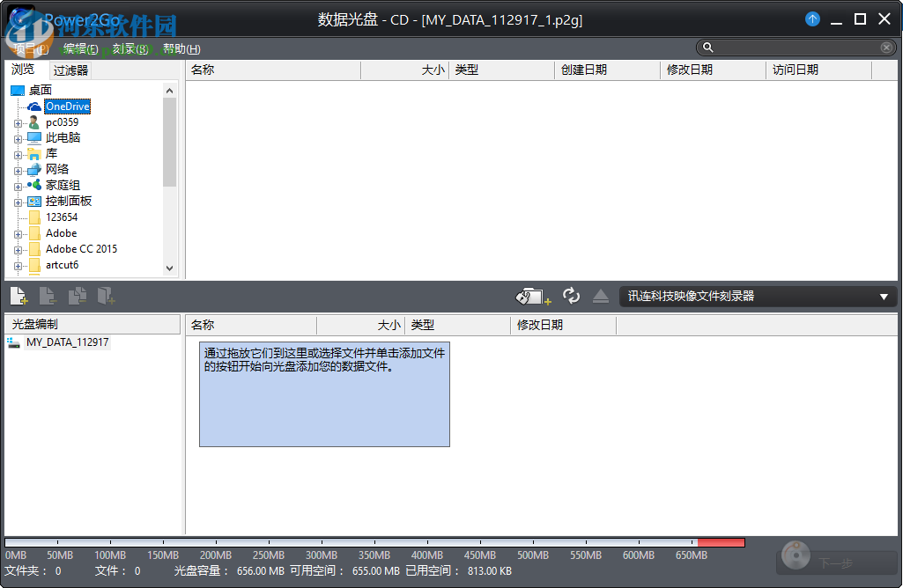This screenshot has height=588, width=903.
Task: Click the upgrade arrow icon in title bar
Action: pos(811,18)
